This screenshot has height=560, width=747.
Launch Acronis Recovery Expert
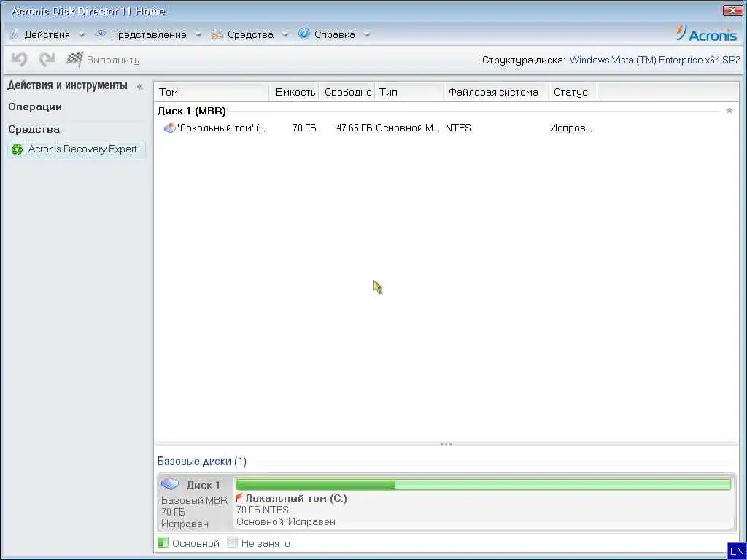(x=76, y=149)
